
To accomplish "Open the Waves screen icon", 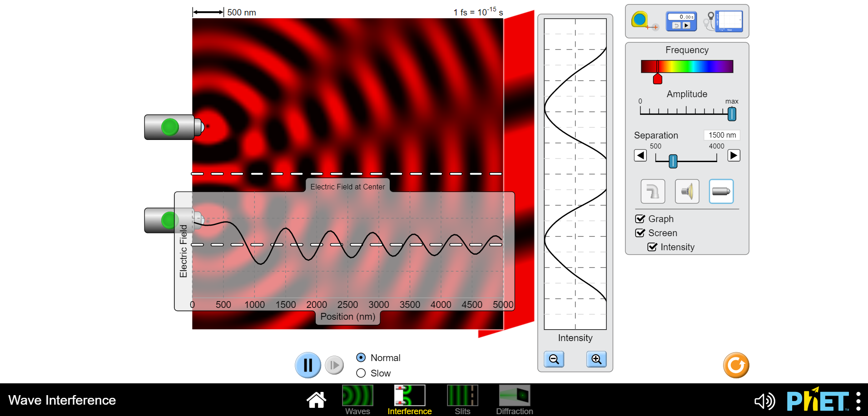I will coord(357,395).
